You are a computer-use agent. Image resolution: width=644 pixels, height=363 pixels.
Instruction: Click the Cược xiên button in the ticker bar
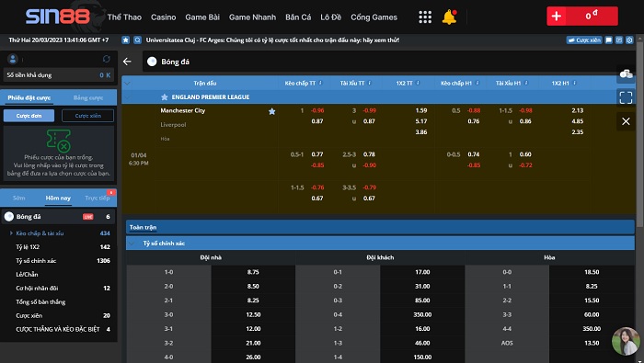tap(584, 40)
